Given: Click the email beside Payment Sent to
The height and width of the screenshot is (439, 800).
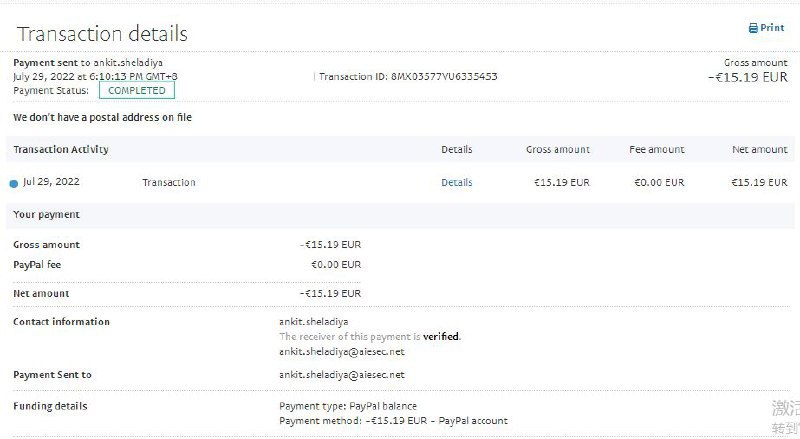Looking at the screenshot, I should tap(342, 375).
